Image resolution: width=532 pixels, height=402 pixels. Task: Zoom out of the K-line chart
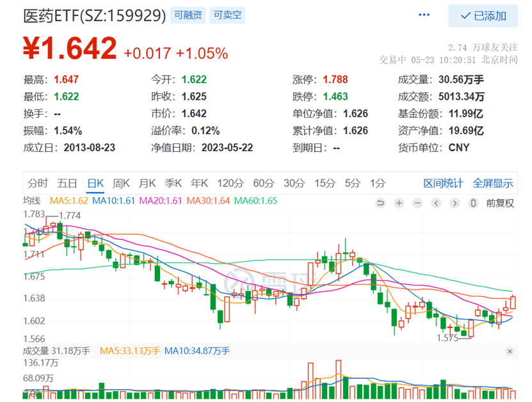(x=417, y=204)
